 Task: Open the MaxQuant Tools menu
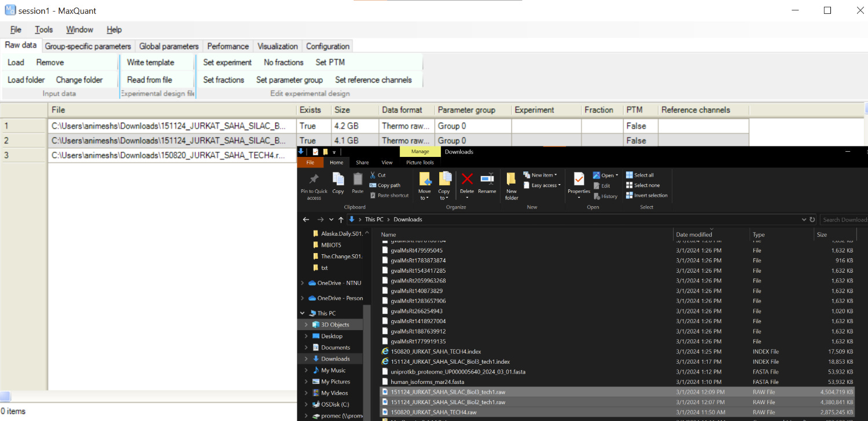(44, 30)
